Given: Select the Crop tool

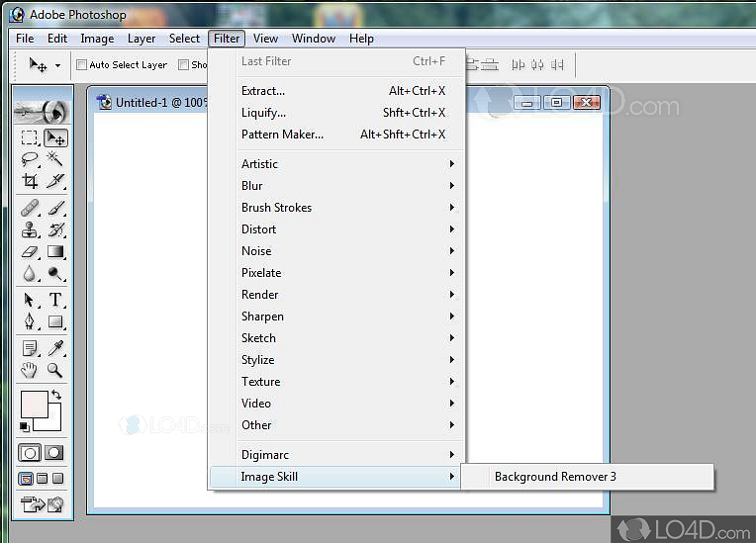Looking at the screenshot, I should click(30, 181).
